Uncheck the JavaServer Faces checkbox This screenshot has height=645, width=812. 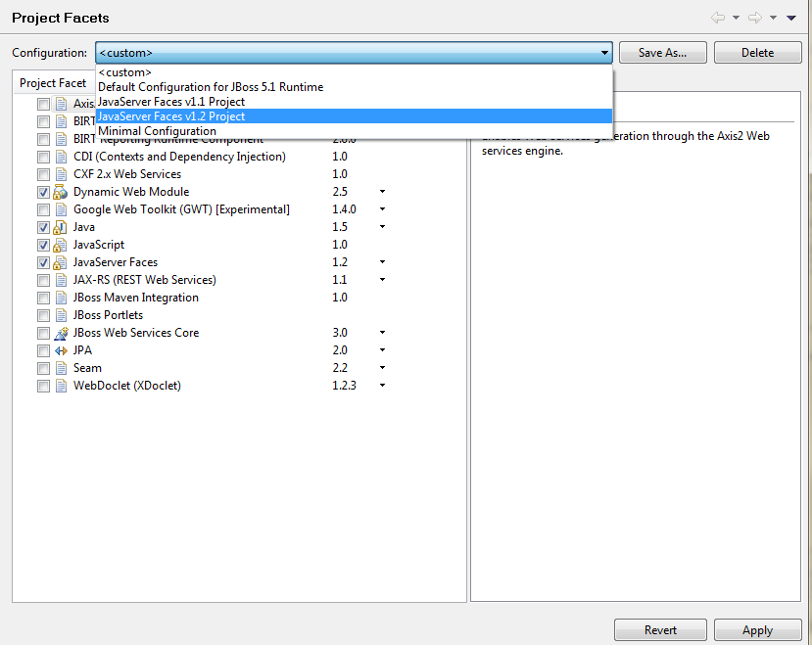coord(43,262)
